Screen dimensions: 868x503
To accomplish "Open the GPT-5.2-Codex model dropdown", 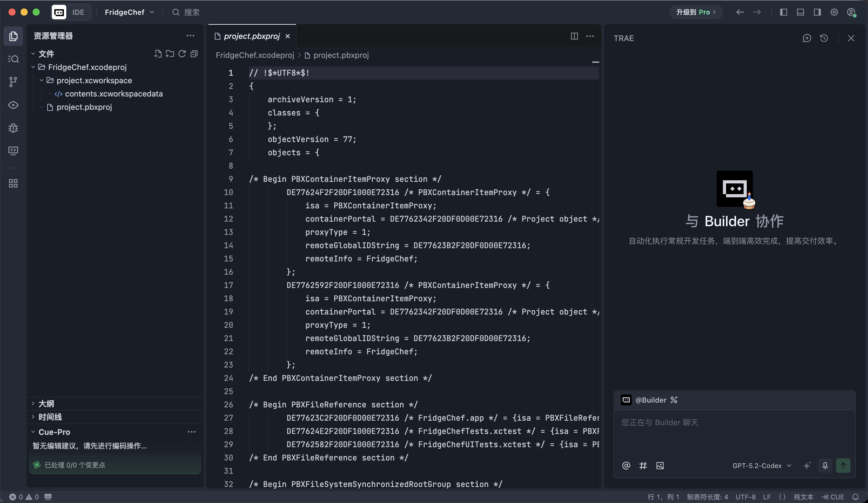I will tap(761, 465).
